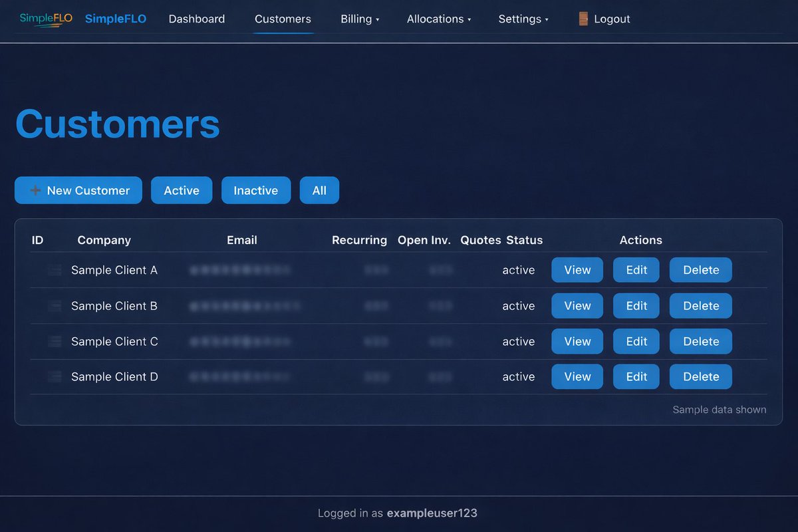Click the "Sample Client B" company name
The width and height of the screenshot is (798, 532).
coord(114,306)
